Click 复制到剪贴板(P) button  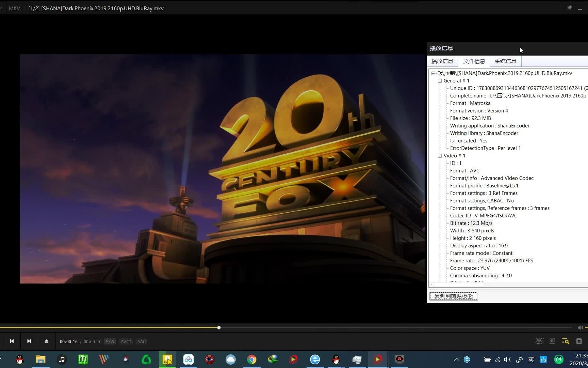click(x=454, y=296)
